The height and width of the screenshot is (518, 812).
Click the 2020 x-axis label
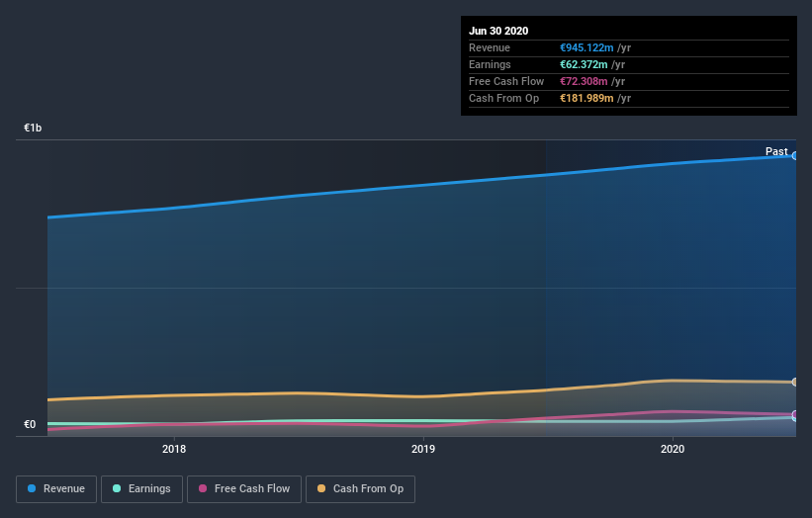pos(673,449)
